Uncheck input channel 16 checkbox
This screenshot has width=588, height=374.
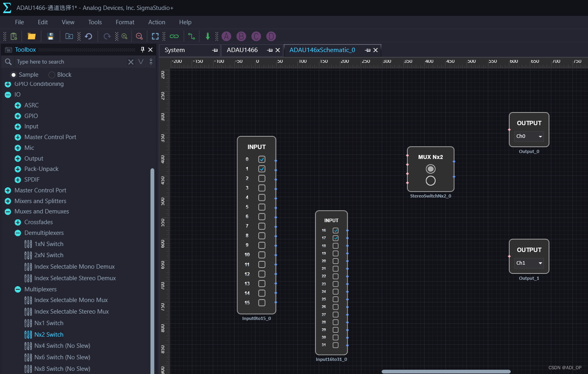point(336,231)
